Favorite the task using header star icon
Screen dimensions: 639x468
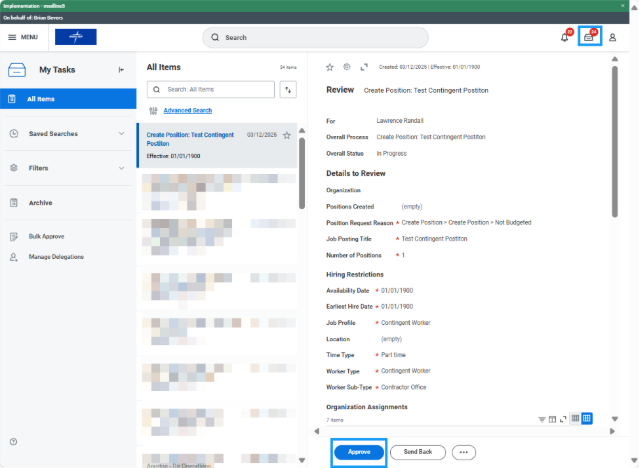pos(330,67)
